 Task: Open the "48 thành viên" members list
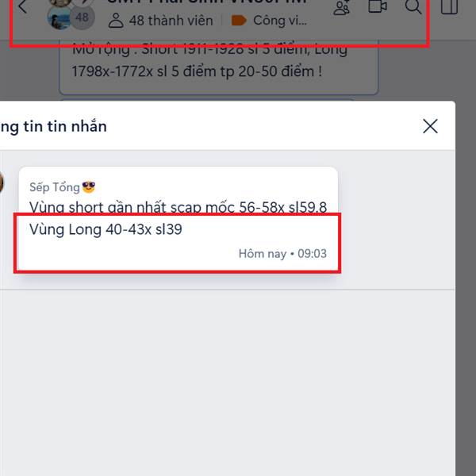[171, 21]
